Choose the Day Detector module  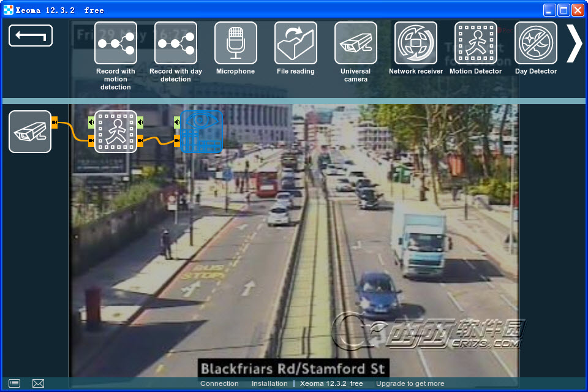click(536, 43)
